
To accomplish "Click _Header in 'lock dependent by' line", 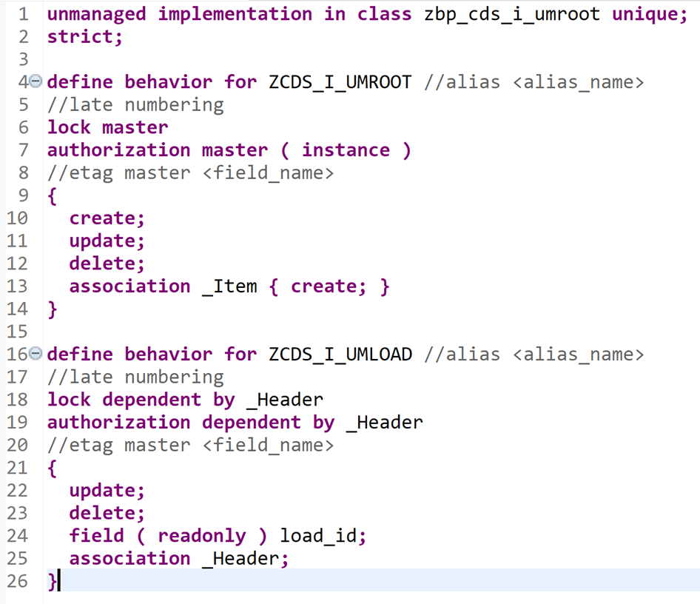I will [x=284, y=400].
